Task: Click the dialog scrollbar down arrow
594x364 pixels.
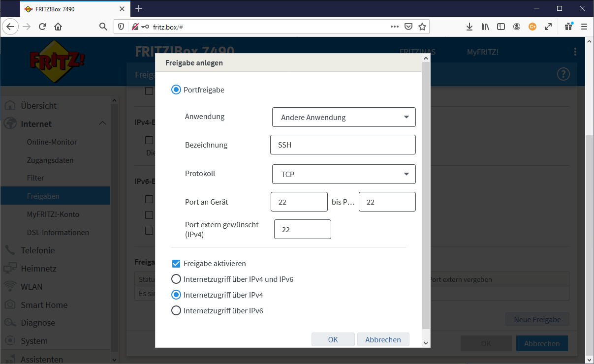Action: coord(426,343)
